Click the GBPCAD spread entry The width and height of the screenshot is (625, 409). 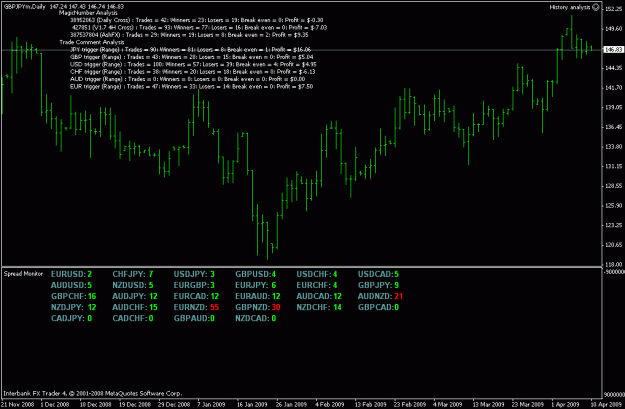tap(378, 307)
